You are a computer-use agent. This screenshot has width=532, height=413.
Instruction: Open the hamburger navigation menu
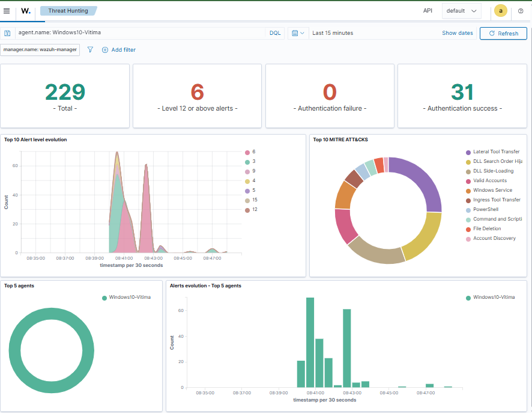(7, 11)
